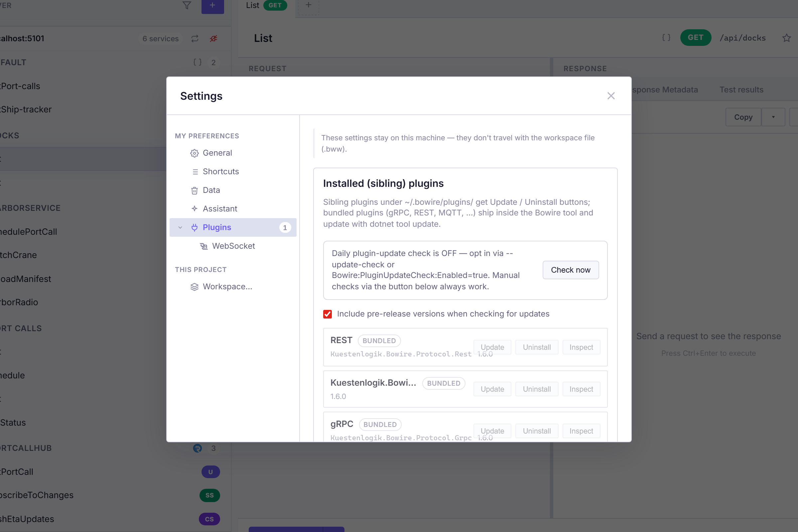Click Check now for plugin updates

pos(571,270)
